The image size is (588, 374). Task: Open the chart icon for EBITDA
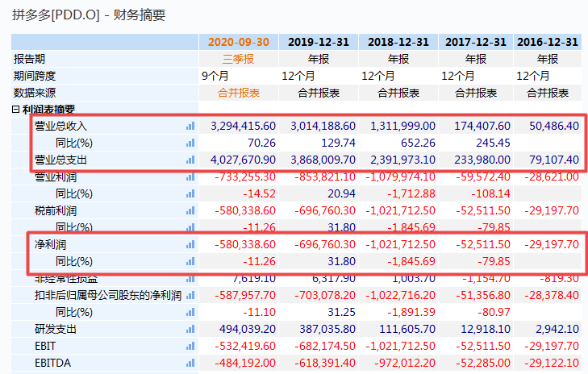pyautogui.click(x=191, y=363)
